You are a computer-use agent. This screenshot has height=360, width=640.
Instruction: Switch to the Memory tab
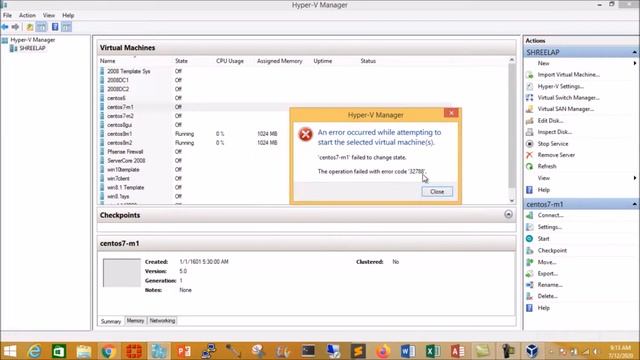[135, 321]
